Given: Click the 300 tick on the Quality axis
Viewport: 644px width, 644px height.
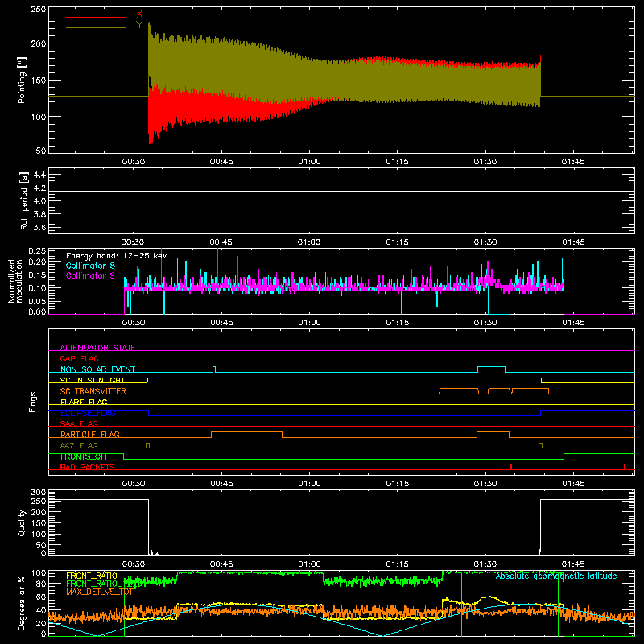Looking at the screenshot, I should point(39,493).
